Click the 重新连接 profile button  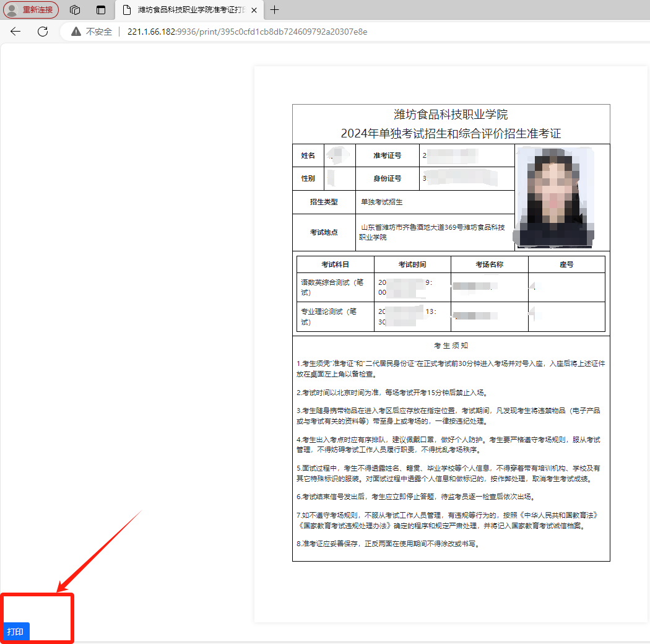32,10
